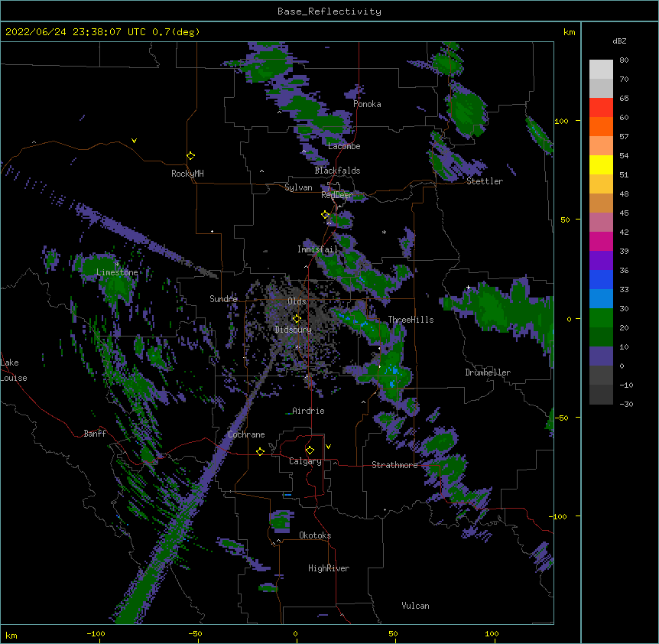Click the Calgary city label
This screenshot has height=644, width=659.
(x=305, y=461)
